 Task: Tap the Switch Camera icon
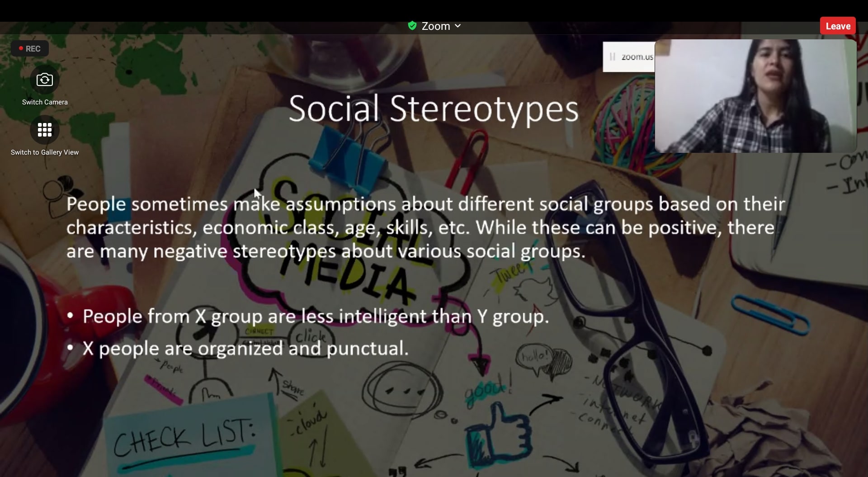pyautogui.click(x=44, y=80)
